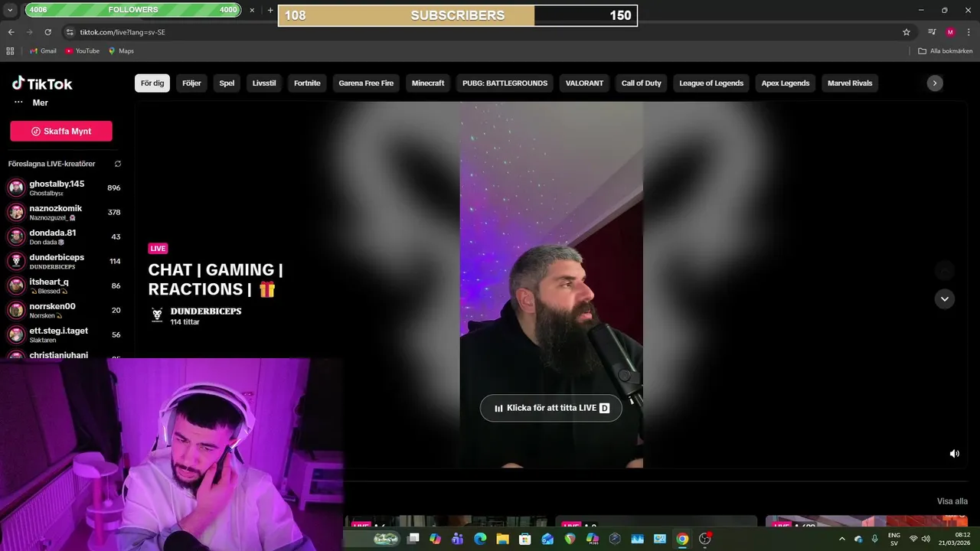This screenshot has height=551, width=980.
Task: Choose the Apex Legends category
Action: 786,83
